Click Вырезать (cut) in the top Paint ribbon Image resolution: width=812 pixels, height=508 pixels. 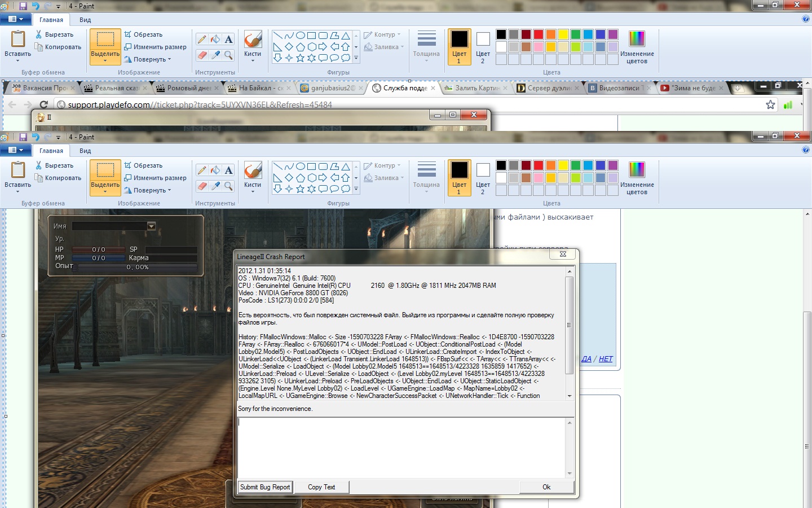click(54, 34)
